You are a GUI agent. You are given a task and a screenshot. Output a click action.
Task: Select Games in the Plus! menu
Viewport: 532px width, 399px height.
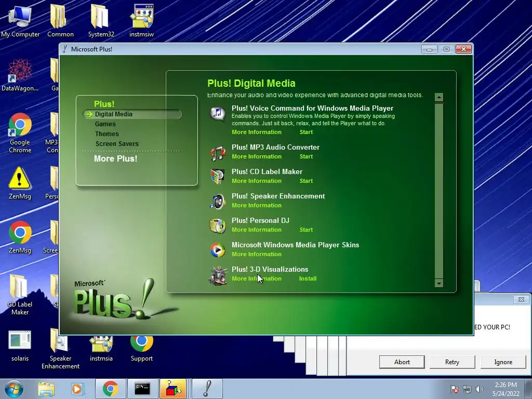coord(105,124)
